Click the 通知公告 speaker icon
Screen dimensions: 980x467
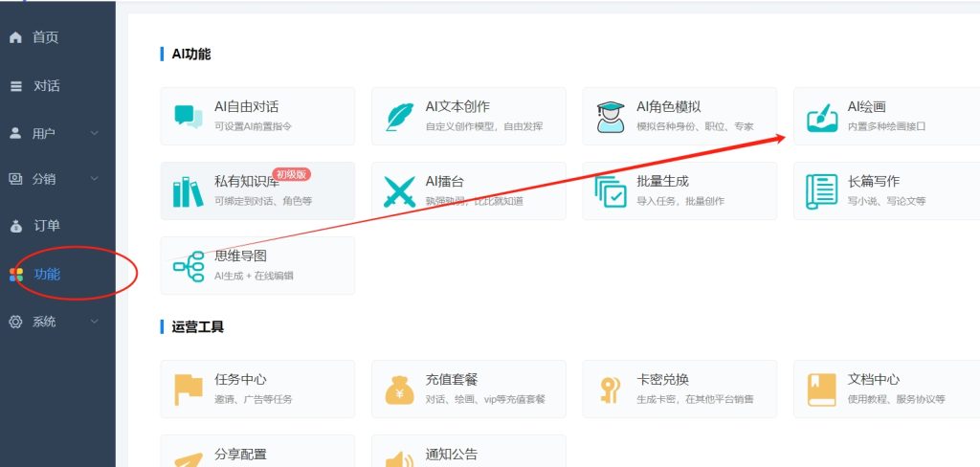click(399, 460)
